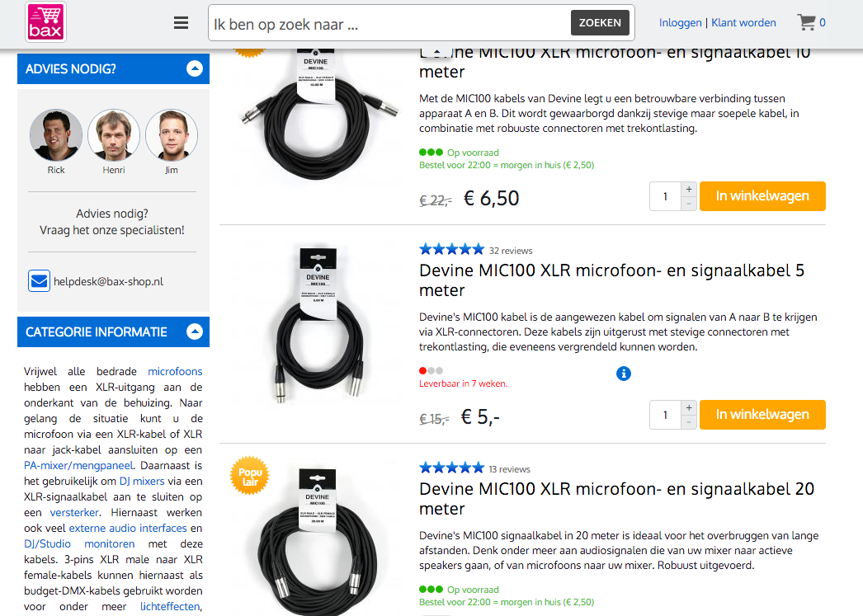
Task: Open the hamburger menu
Action: click(x=182, y=23)
